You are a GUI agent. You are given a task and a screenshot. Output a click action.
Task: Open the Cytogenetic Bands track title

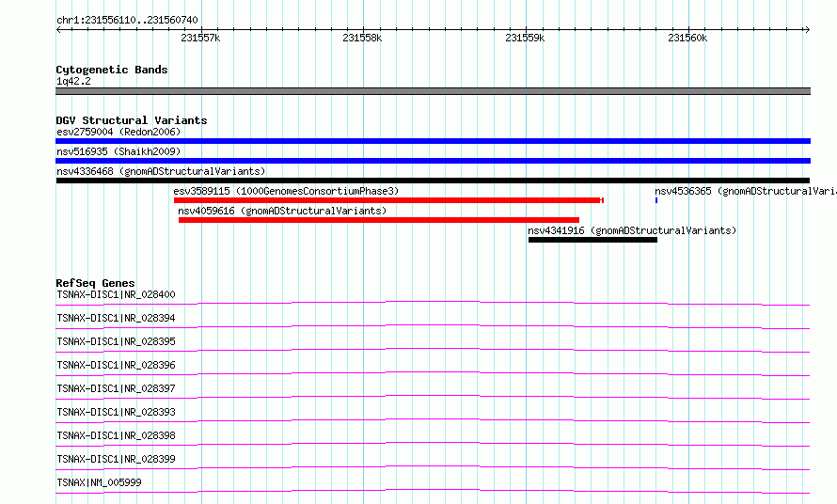(x=112, y=70)
